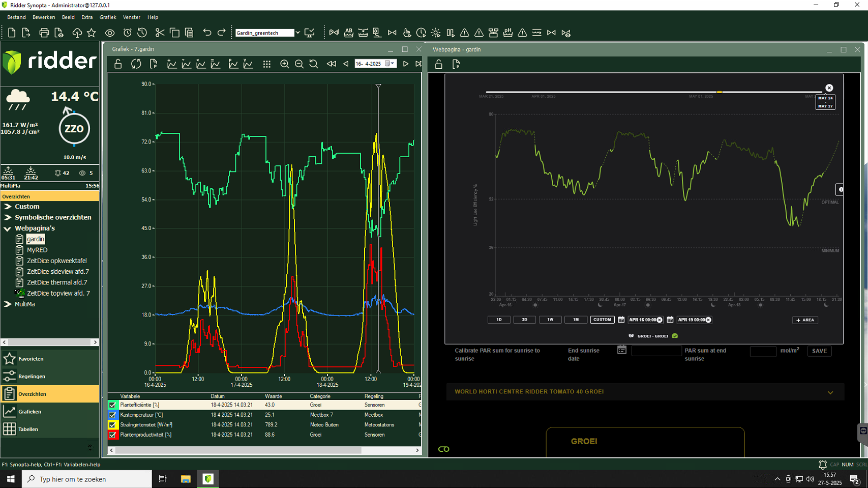Uncheck the Plantefficiëntie variable checkbox
The image size is (868, 488).
coord(112,405)
